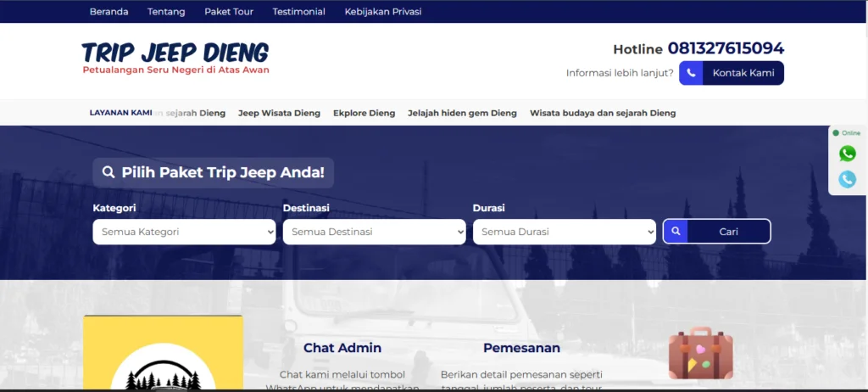
Task: Click the green Online status indicator
Action: click(x=847, y=133)
